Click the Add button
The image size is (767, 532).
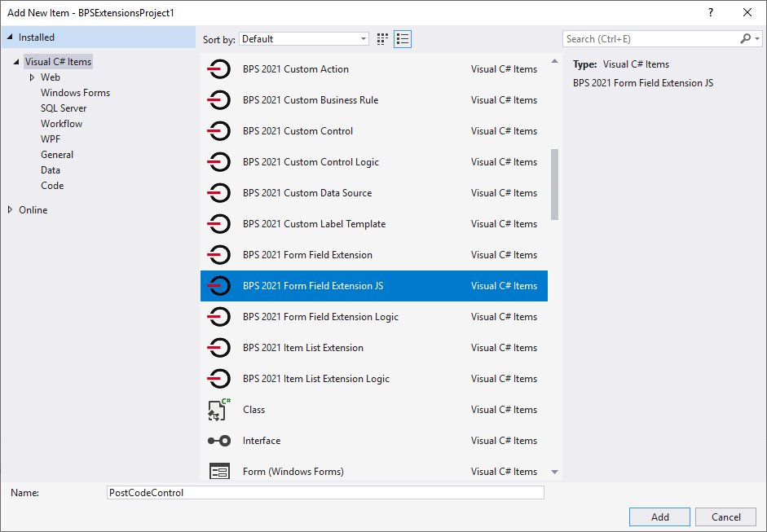(x=659, y=517)
